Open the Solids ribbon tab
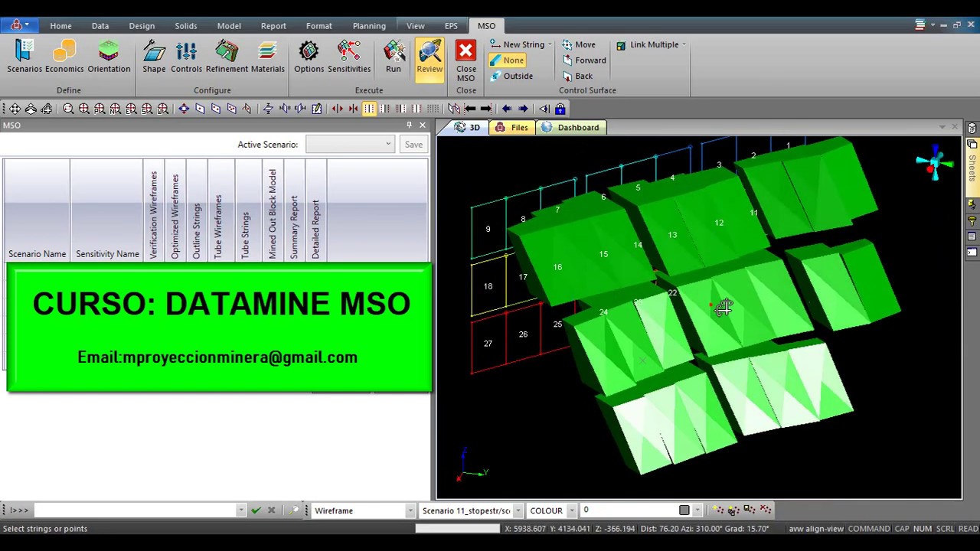Viewport: 980px width, 551px height. click(186, 26)
